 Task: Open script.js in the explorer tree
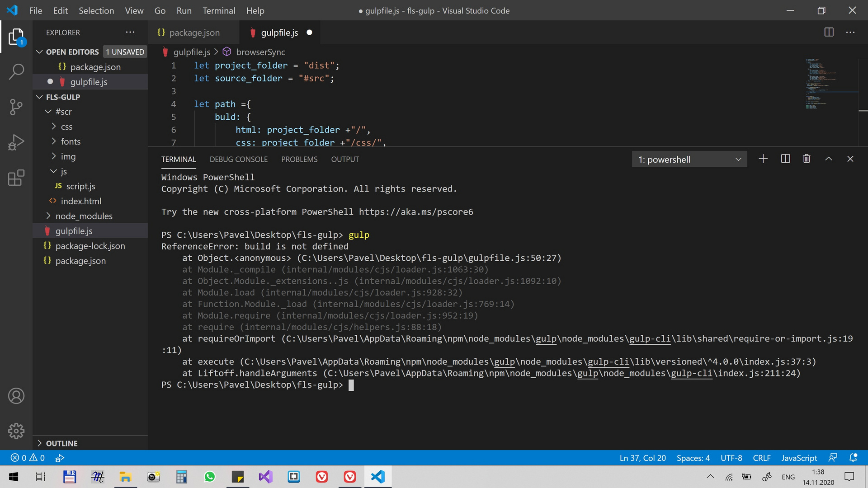pos(80,186)
